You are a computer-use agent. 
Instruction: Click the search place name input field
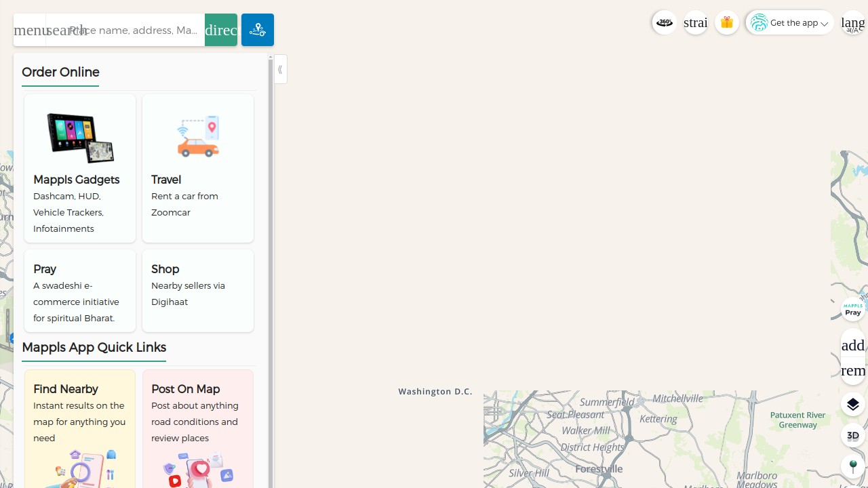[125, 30]
